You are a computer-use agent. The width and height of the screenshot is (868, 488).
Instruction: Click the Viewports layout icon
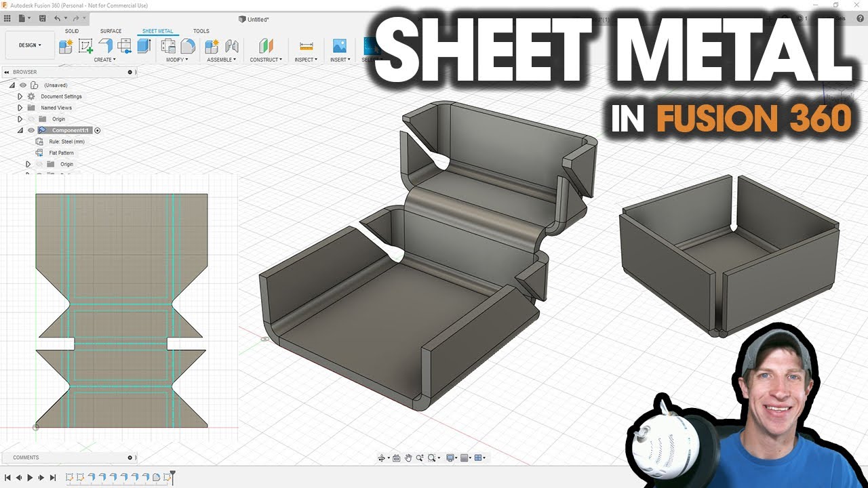(x=479, y=458)
